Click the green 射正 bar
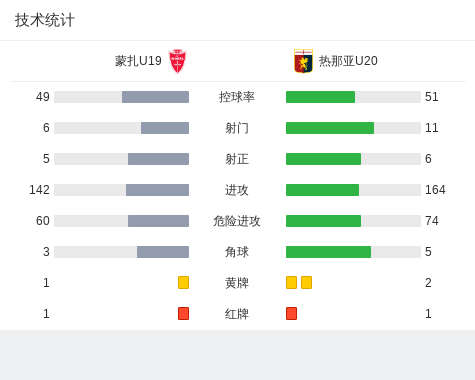 click(323, 159)
